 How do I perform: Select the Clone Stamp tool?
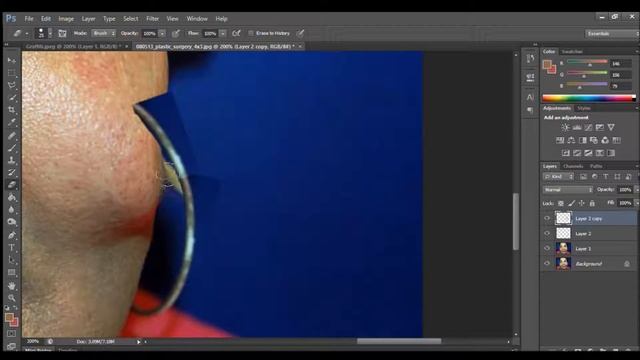(x=12, y=160)
